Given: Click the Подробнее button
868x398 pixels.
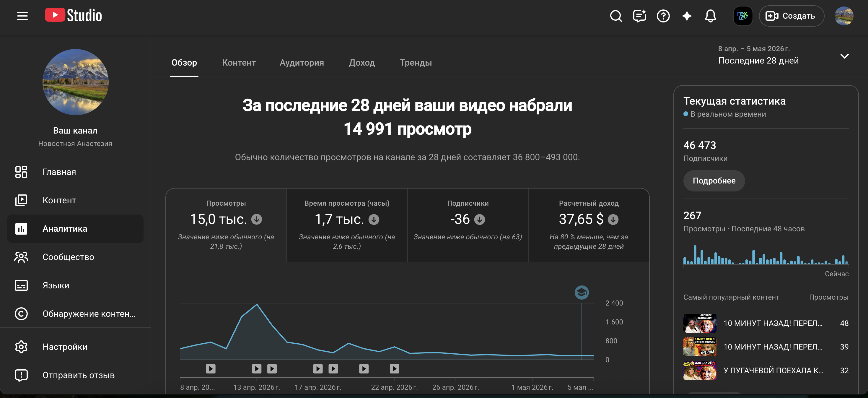Looking at the screenshot, I should pos(714,181).
